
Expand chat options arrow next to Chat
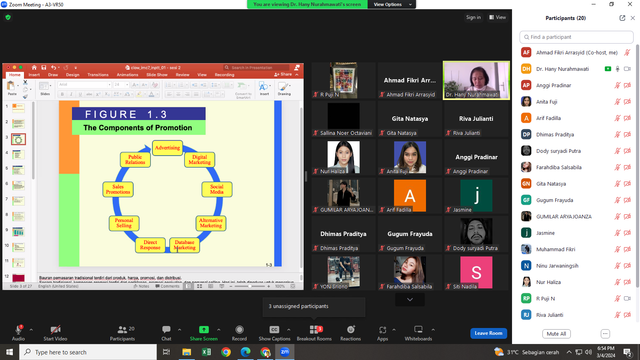179,330
